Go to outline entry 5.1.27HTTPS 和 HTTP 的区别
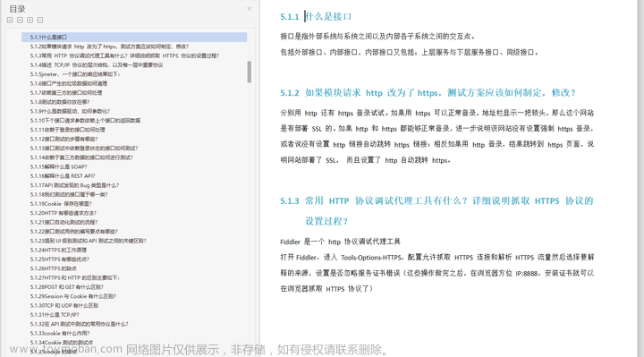Screen dimensions: 644x357 tap(75, 277)
